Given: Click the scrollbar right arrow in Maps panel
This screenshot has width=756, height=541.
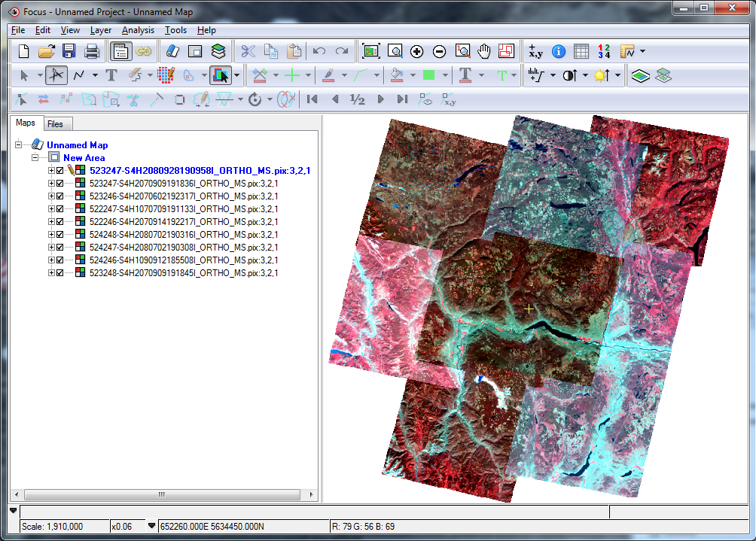Looking at the screenshot, I should [x=311, y=494].
